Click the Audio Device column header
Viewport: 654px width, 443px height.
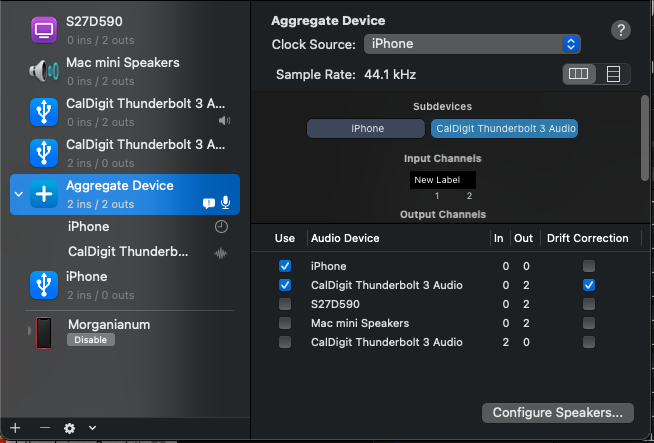(345, 238)
